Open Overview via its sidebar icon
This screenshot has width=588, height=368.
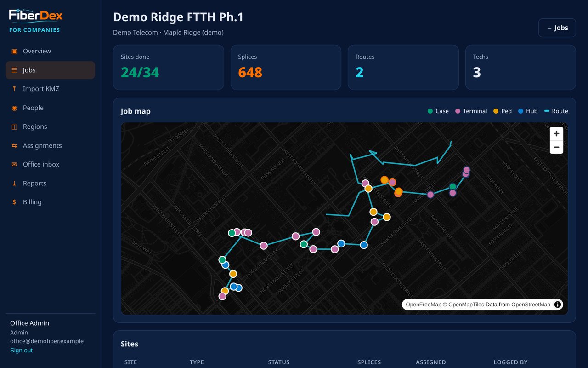click(14, 51)
